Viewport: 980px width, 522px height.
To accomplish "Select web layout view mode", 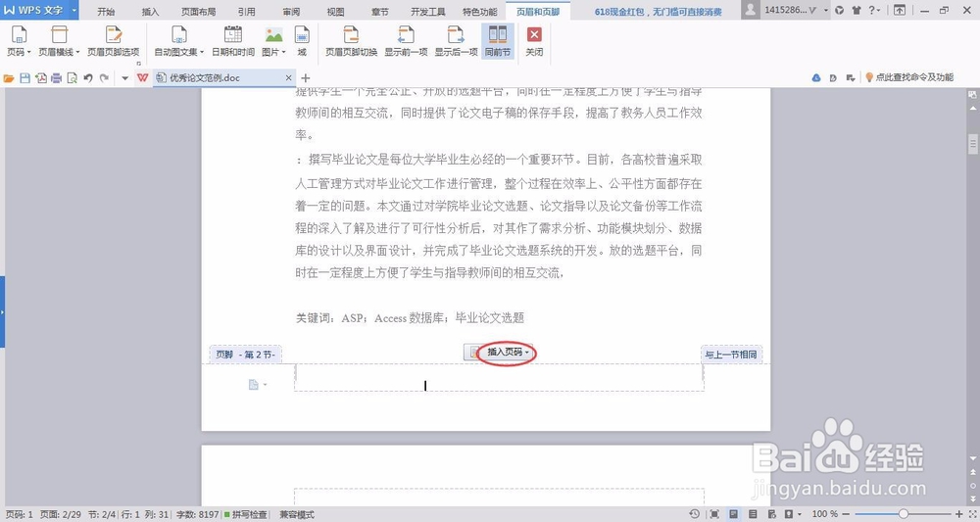I will tap(771, 514).
